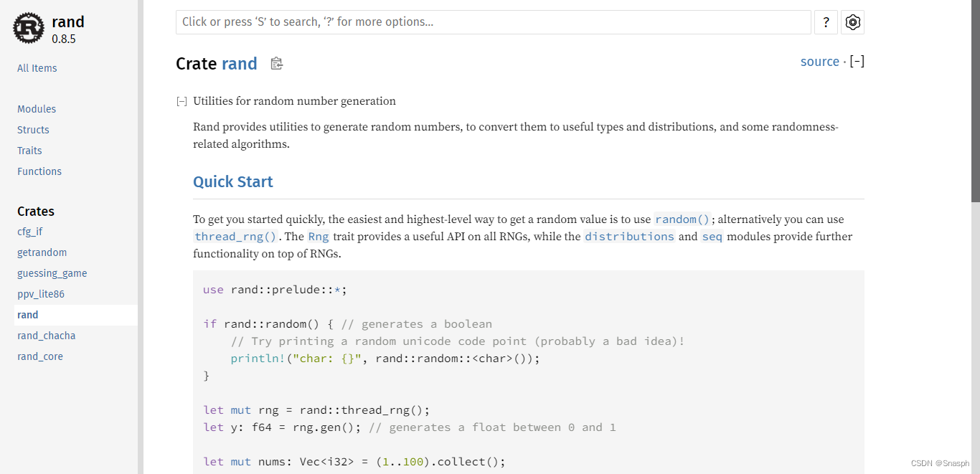This screenshot has height=474, width=980.
Task: Open the getrandom crate
Action: click(x=42, y=252)
